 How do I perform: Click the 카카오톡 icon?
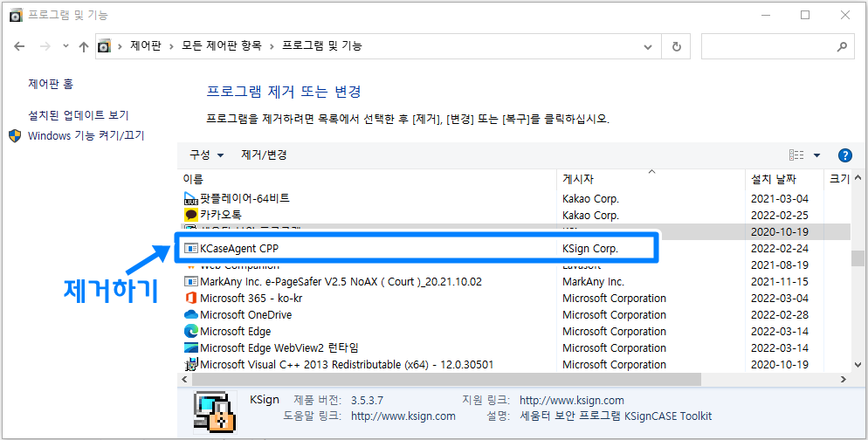click(x=191, y=215)
